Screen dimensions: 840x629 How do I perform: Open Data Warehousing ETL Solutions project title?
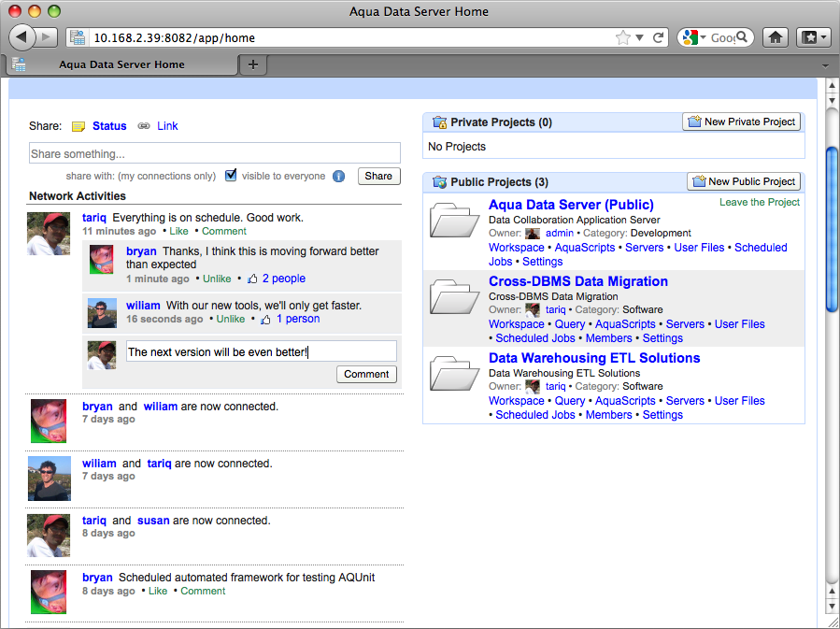click(594, 358)
